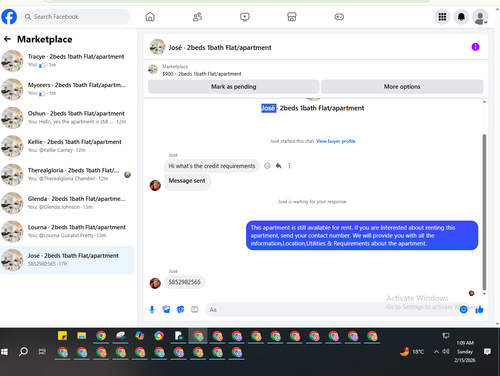Reply to the credit requirements message
This screenshot has width=500, height=376.
279,166
